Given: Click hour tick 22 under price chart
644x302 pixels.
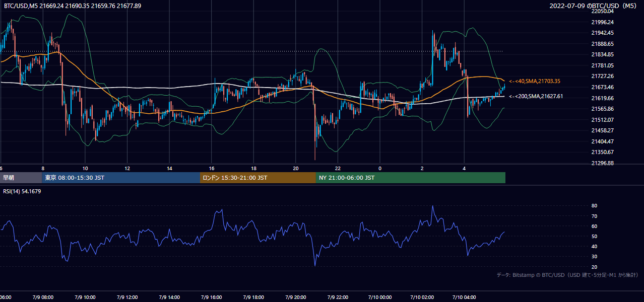Looking at the screenshot, I should point(338,168).
